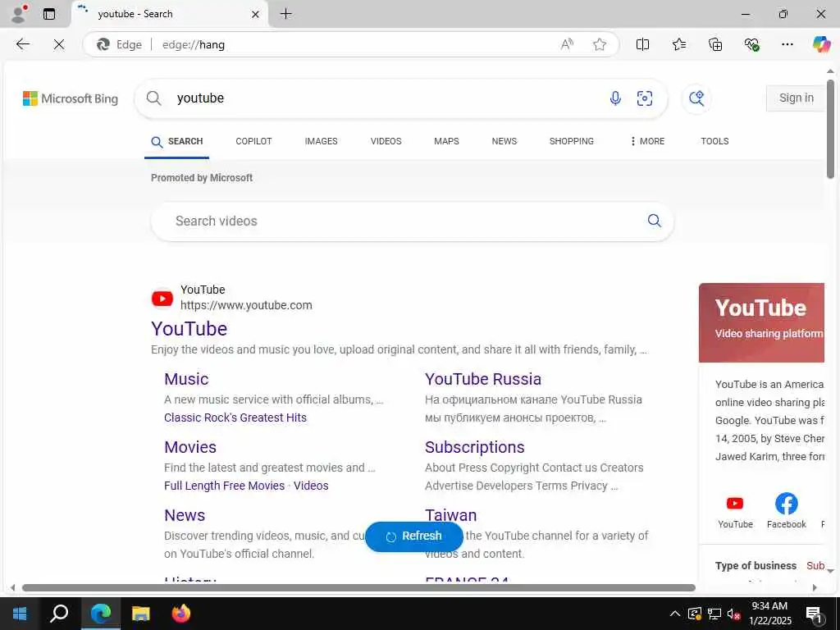
Task: Show hidden system tray icons
Action: tap(675, 614)
